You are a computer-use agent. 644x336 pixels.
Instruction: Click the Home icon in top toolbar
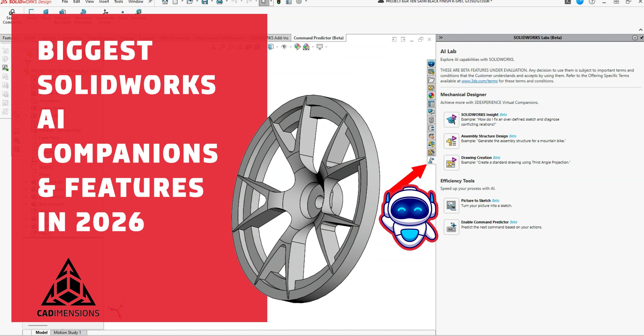165,2
